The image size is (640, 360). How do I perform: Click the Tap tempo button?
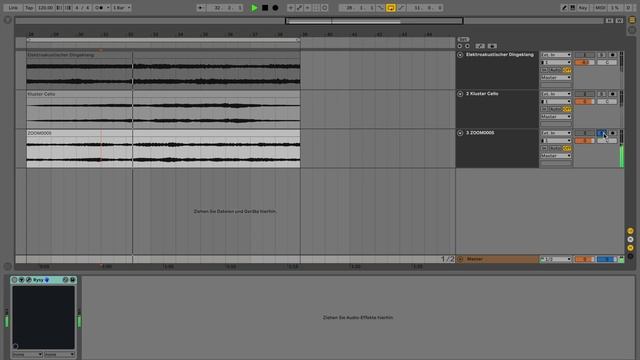pyautogui.click(x=29, y=8)
